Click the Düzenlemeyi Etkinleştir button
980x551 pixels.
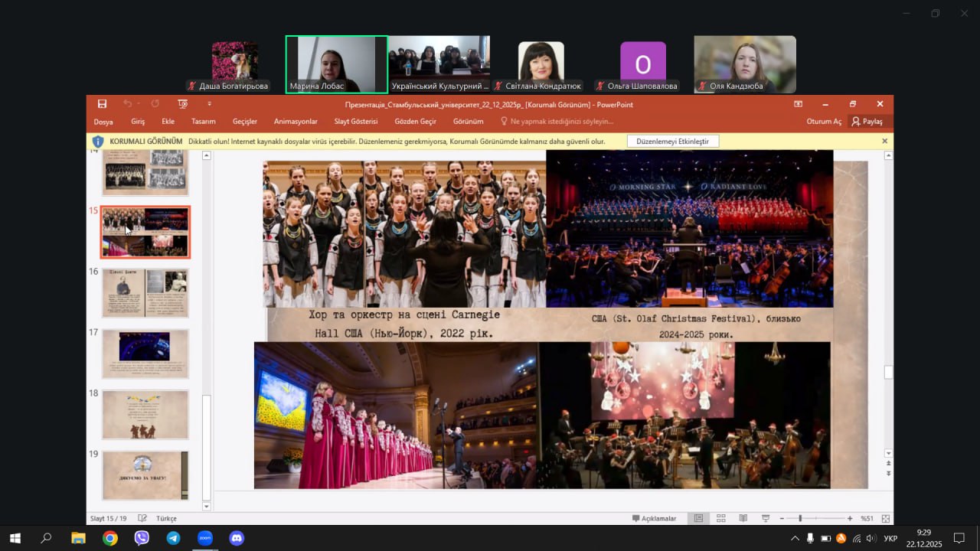pos(673,142)
